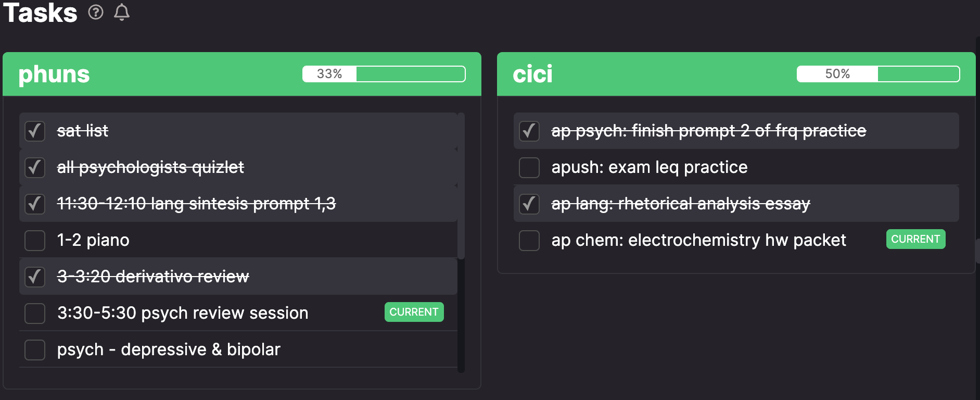This screenshot has width=980, height=400.
Task: Click the help question mark icon
Action: click(x=96, y=12)
